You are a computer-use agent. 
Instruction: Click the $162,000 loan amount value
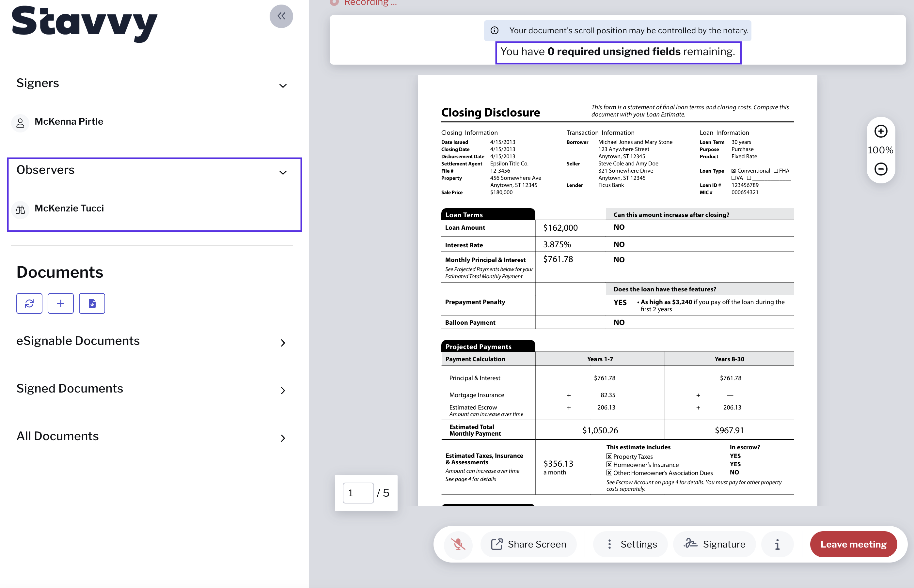coord(560,228)
